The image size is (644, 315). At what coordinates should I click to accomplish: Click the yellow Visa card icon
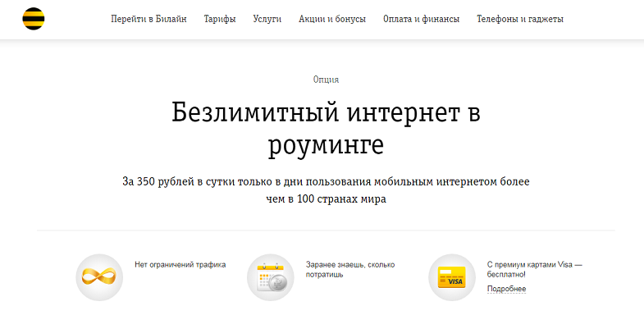(452, 277)
